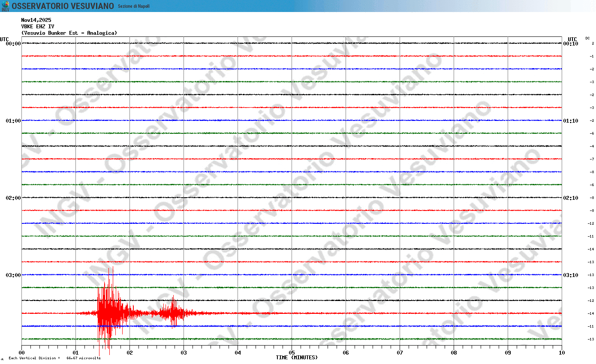Select the right-side '03:10' UTC label
Viewport: 596px width, 364px height.
(570, 275)
